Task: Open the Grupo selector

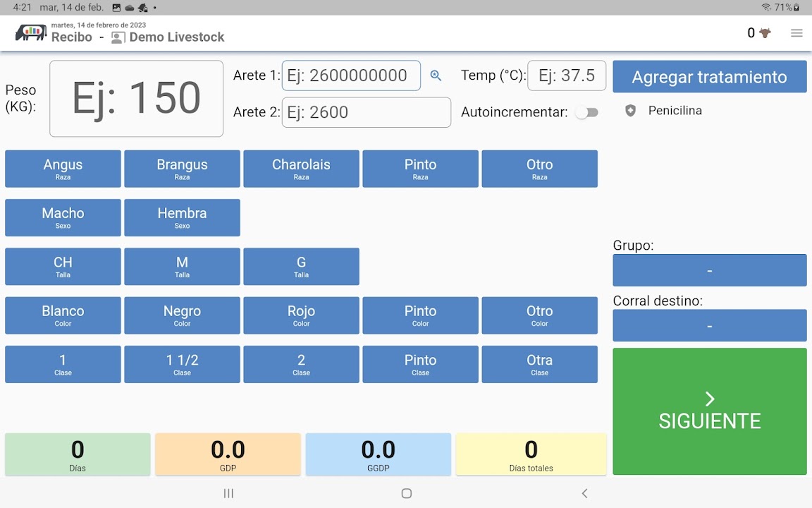Action: point(709,270)
